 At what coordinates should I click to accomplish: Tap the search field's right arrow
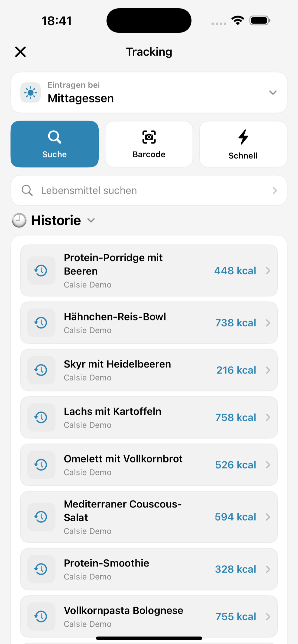[x=275, y=191]
